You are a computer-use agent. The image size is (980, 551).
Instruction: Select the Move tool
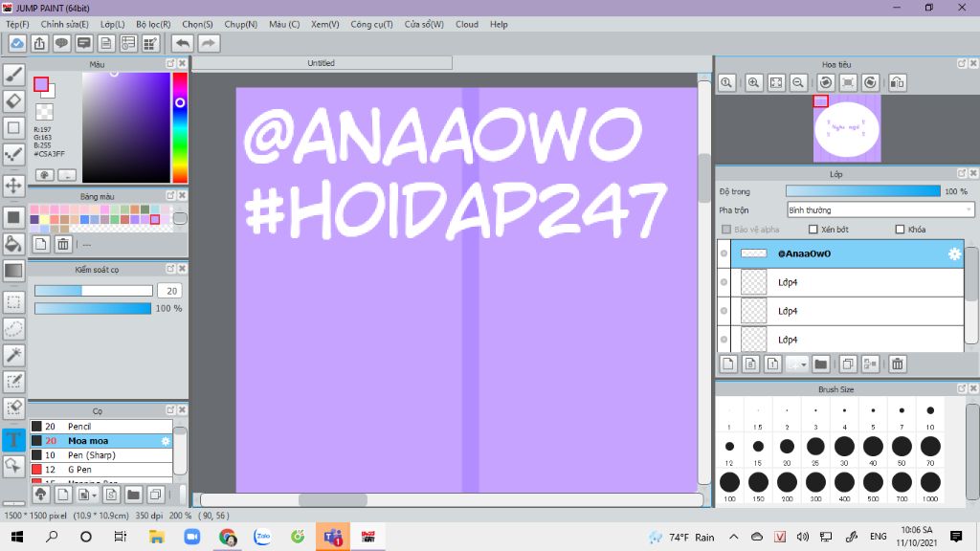pyautogui.click(x=13, y=186)
